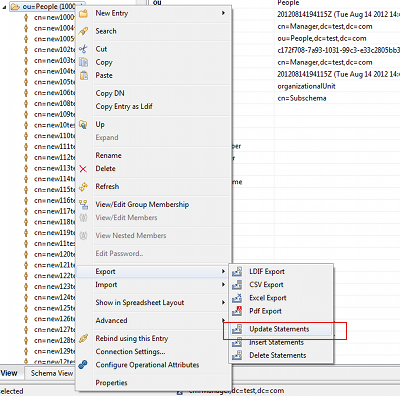Click the cn=Subschema value cell
The width and height of the screenshot is (400, 396).
302,98
